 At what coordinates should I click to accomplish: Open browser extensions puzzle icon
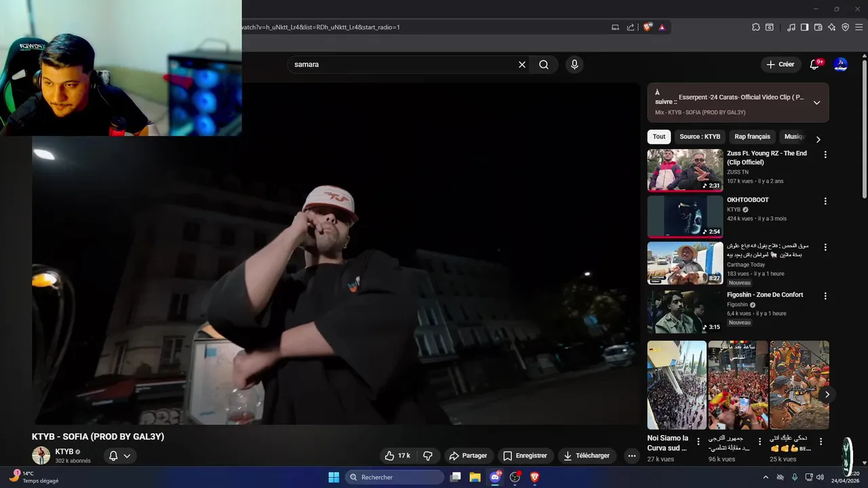(756, 27)
